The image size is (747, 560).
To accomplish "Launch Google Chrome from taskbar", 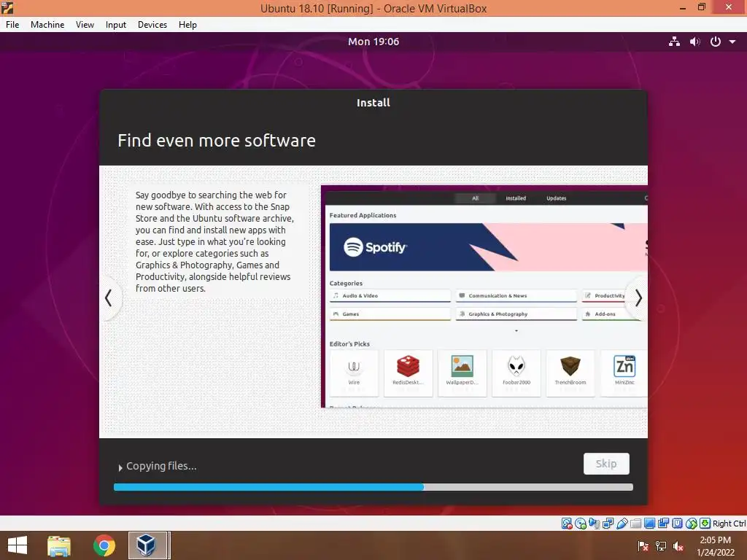I will [104, 545].
